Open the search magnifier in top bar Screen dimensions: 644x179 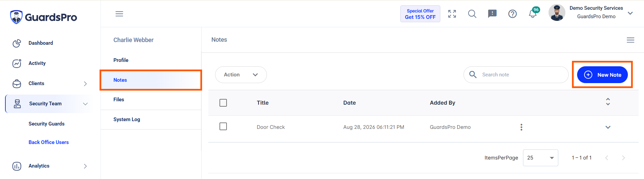tap(472, 14)
